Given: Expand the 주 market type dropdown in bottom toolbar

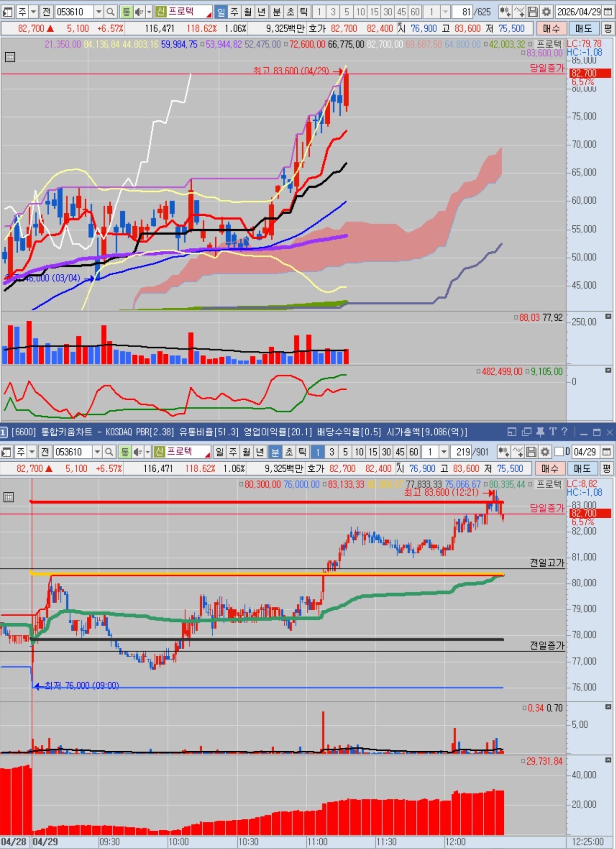Looking at the screenshot, I should click(x=32, y=452).
